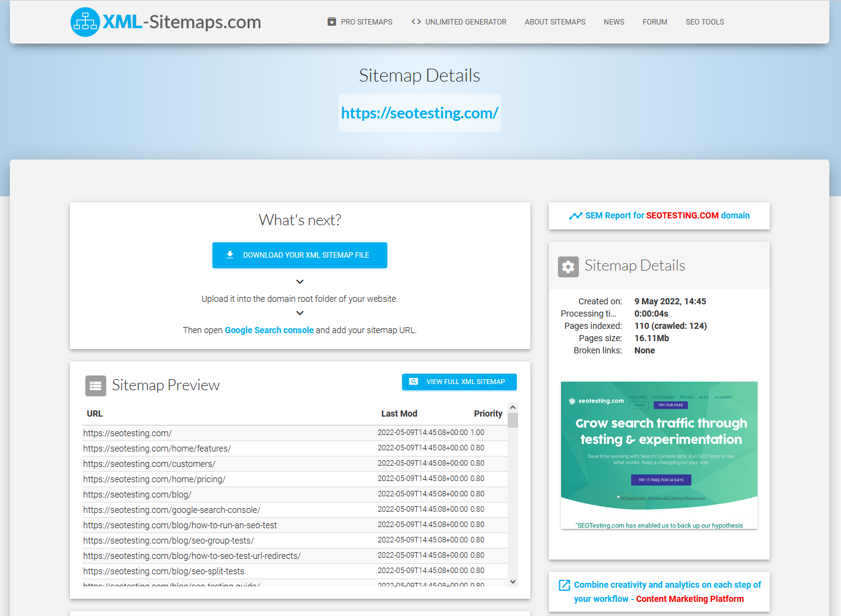This screenshot has height=616, width=841.
Task: Select row https://seotesting.com/customers/
Action: 295,464
